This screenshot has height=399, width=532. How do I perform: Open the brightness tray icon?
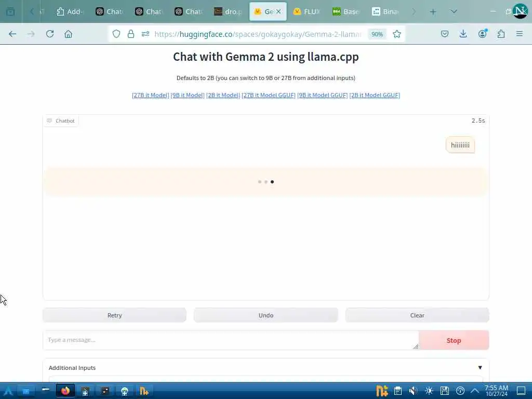(429, 391)
